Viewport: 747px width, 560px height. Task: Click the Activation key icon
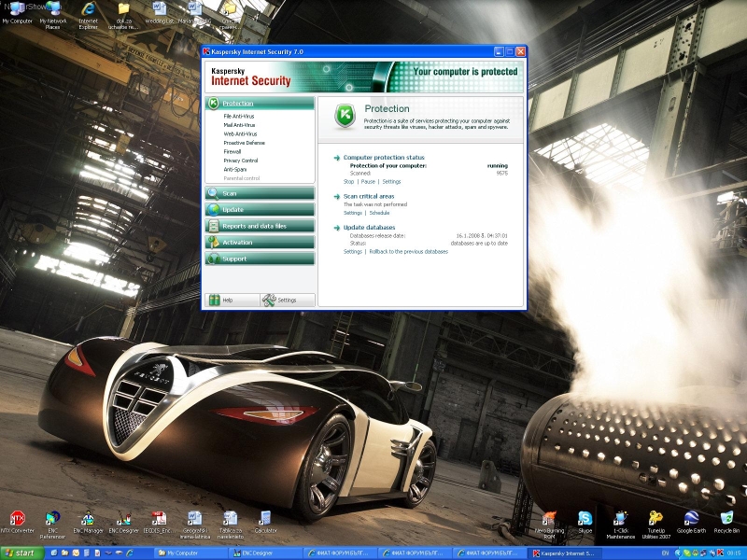pos(214,243)
